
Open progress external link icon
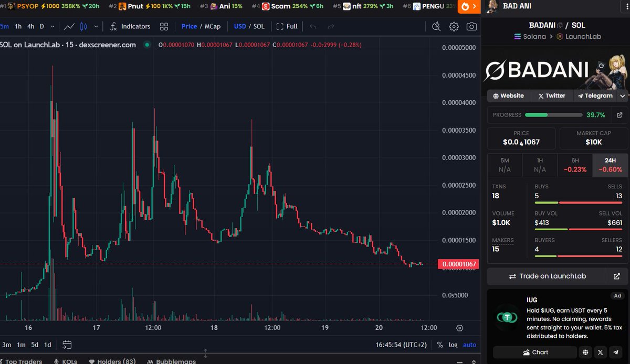pyautogui.click(x=619, y=115)
